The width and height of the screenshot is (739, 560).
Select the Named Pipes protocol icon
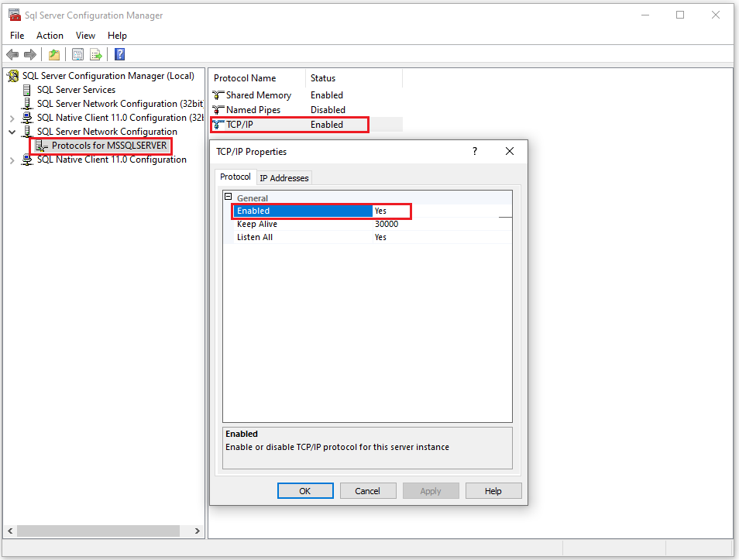[x=218, y=110]
